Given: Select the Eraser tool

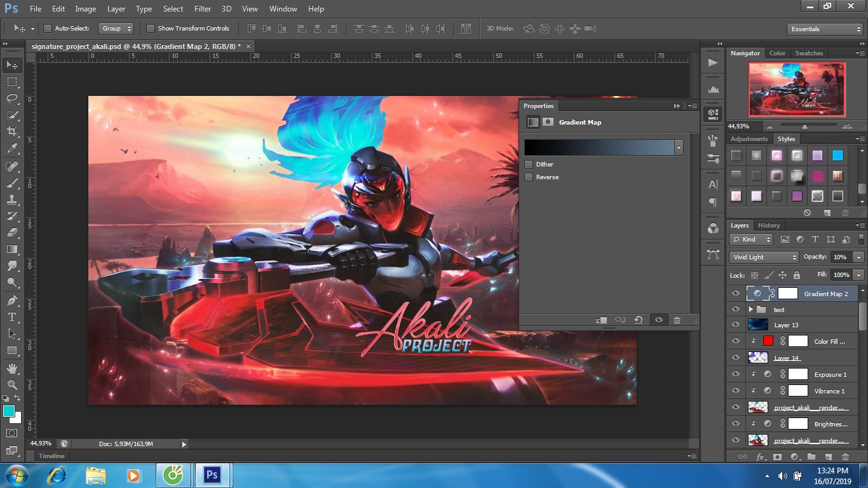Looking at the screenshot, I should tap(12, 233).
